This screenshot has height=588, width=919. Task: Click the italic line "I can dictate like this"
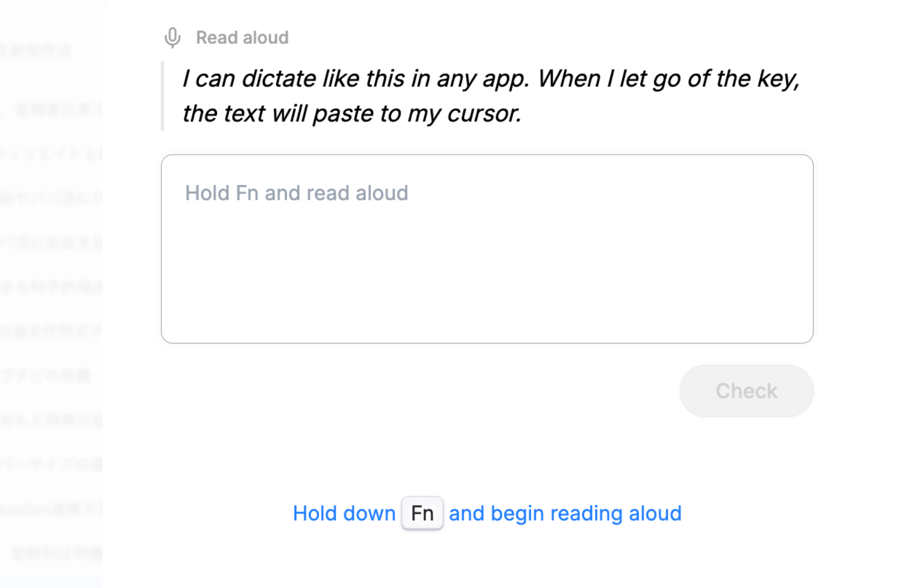(355, 79)
